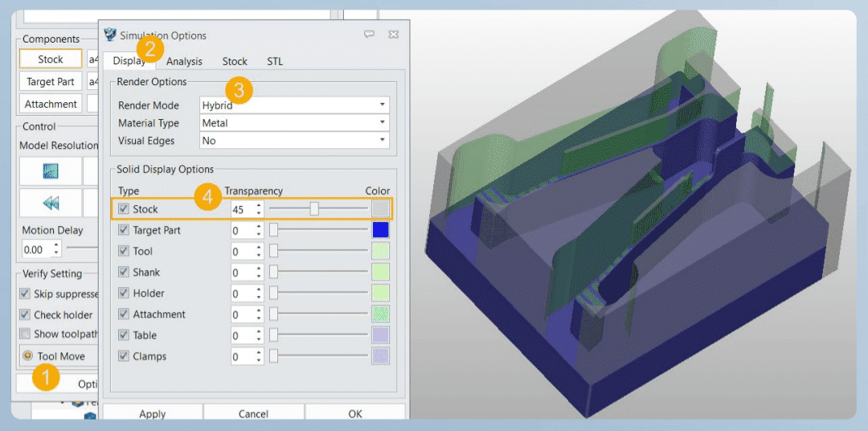Click the Clamps transparency slider
This screenshot has width=868, height=431.
(318, 356)
